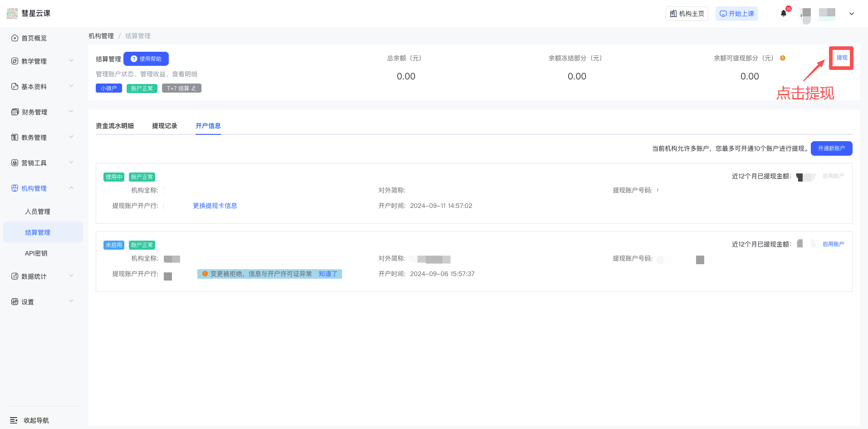The image size is (868, 429).
Task: Click the edit pencil on T+7 结算 tag
Action: pyautogui.click(x=194, y=89)
